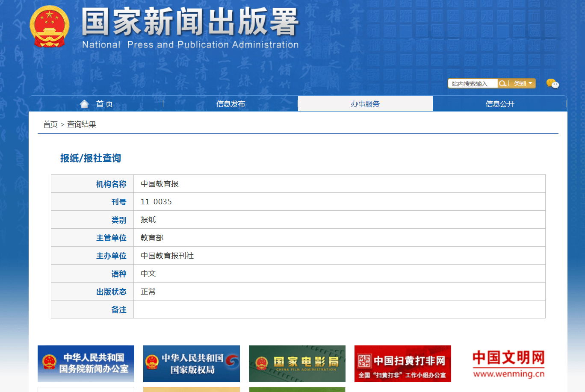Click the home icon beside 首页
585x392 pixels.
click(84, 103)
